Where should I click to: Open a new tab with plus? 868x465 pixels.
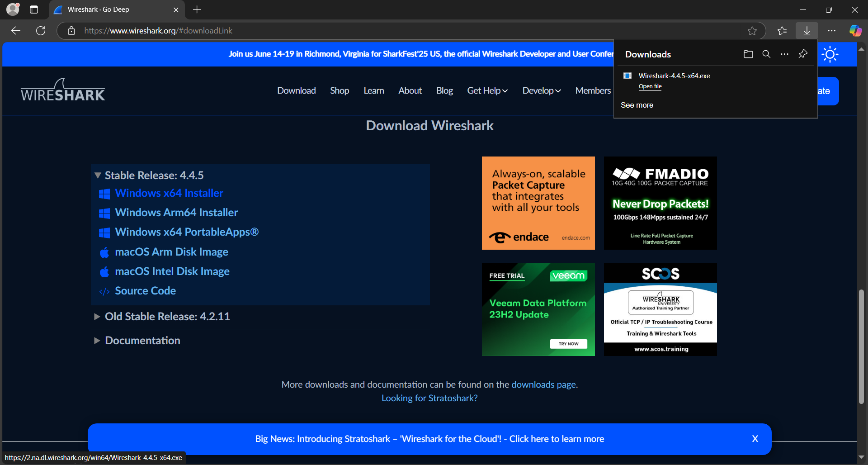click(197, 9)
